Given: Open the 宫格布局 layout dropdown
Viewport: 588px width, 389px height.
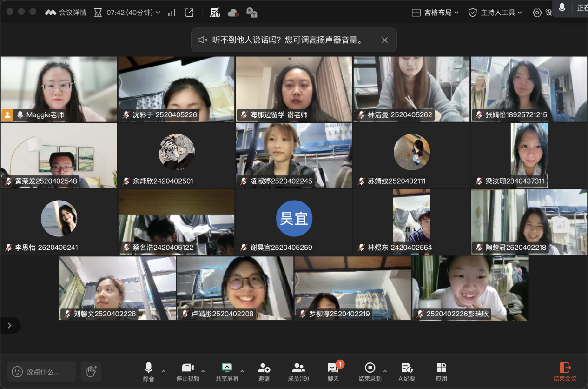Looking at the screenshot, I should click(435, 13).
